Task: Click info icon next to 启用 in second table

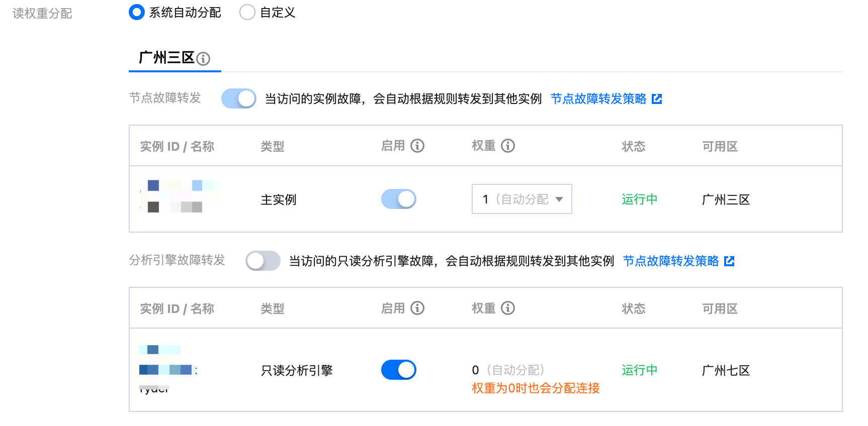Action: [x=417, y=308]
